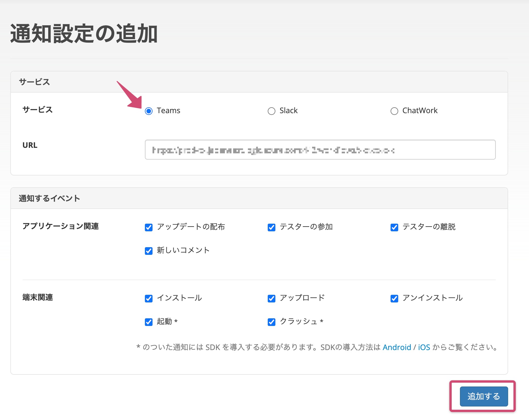Select the Teams radio button
The image size is (529, 420).
[149, 111]
